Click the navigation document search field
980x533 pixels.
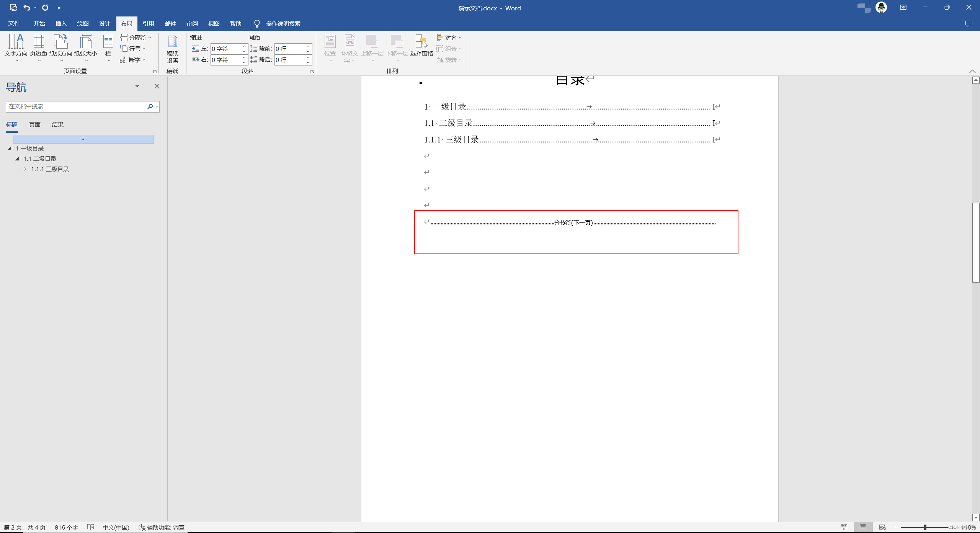77,106
